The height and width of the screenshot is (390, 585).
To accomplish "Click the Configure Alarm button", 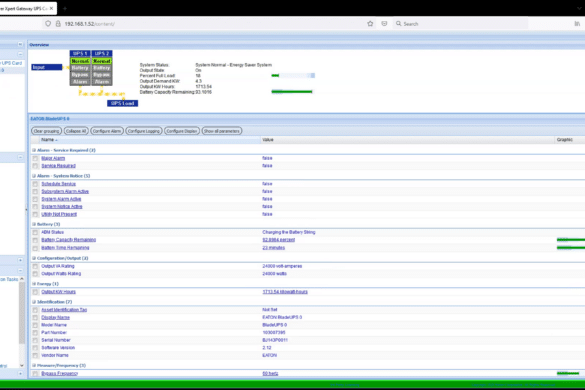I will pos(107,131).
